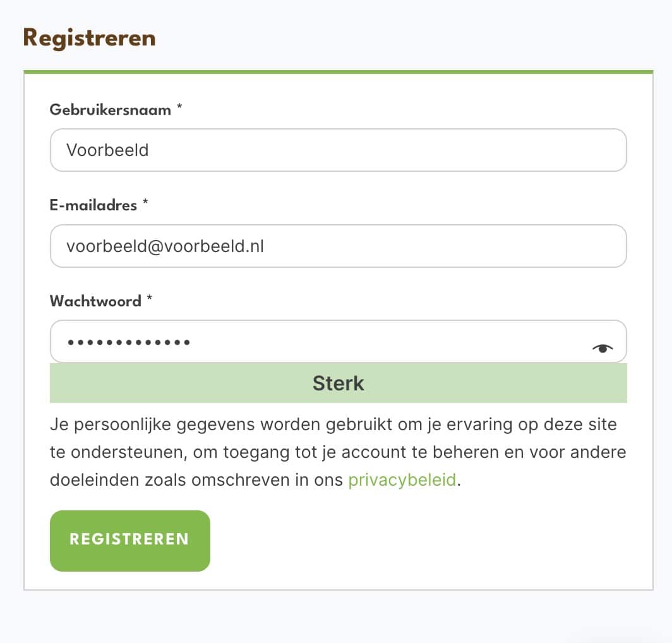The image size is (672, 643).
Task: Click the required asterisk beside E-mailadres
Action: [145, 204]
